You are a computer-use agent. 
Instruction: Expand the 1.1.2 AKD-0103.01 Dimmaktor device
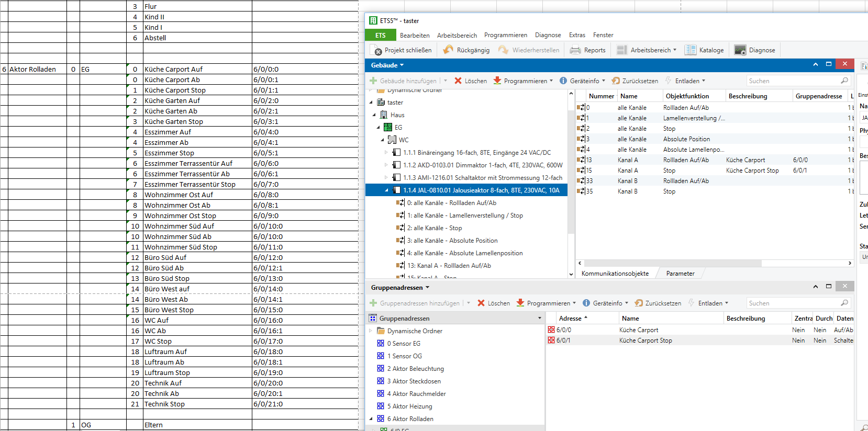pyautogui.click(x=386, y=165)
